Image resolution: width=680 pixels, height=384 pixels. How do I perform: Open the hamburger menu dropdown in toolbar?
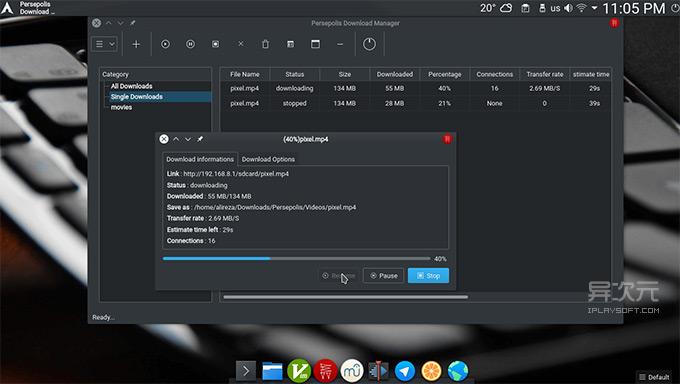pyautogui.click(x=105, y=44)
